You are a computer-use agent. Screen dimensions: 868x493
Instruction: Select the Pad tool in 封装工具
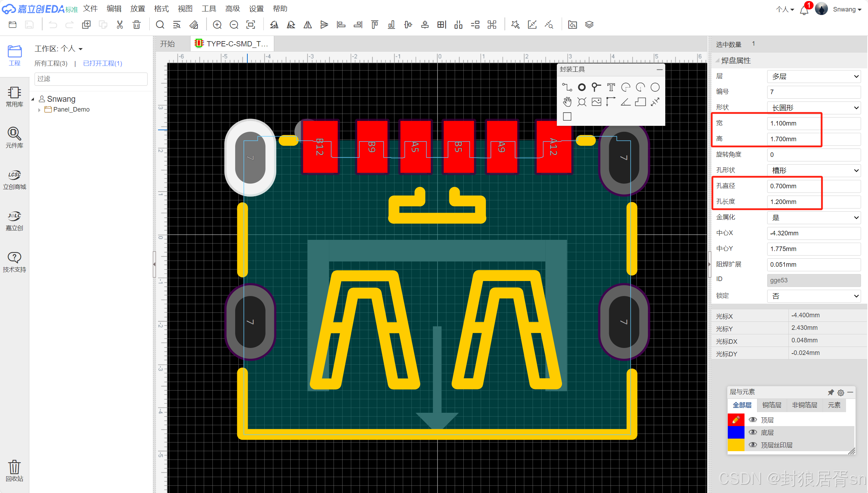point(582,87)
